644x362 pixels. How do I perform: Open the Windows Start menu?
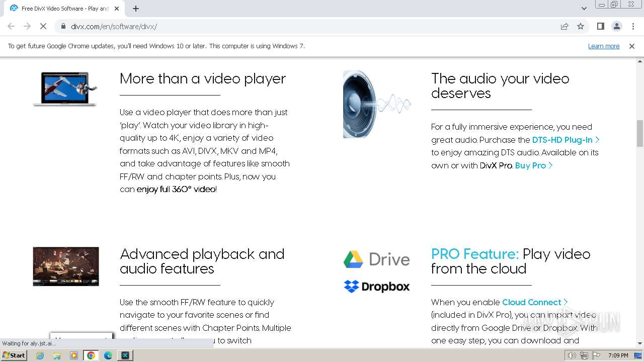tap(14, 355)
